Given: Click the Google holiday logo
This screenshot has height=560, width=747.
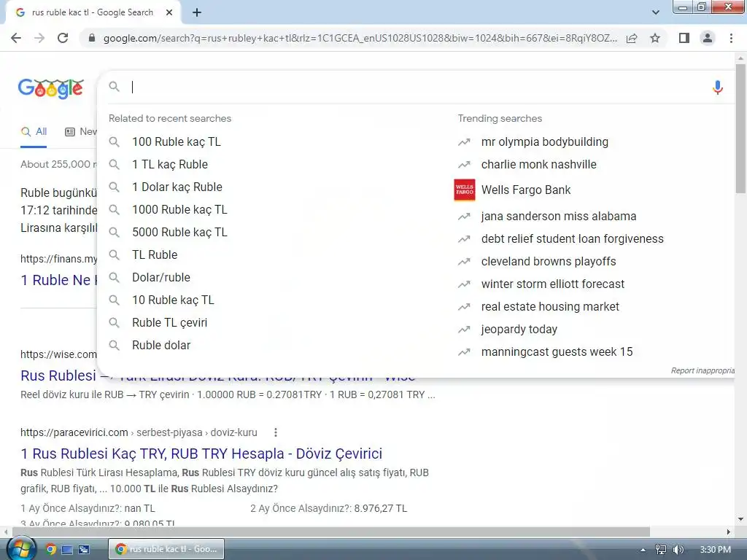Looking at the screenshot, I should point(51,88).
